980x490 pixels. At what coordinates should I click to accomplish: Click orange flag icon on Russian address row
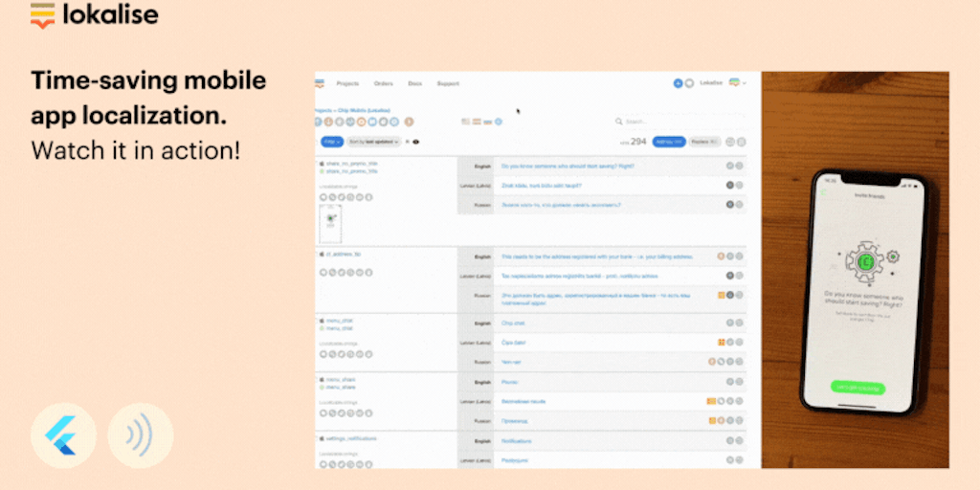[x=722, y=295]
